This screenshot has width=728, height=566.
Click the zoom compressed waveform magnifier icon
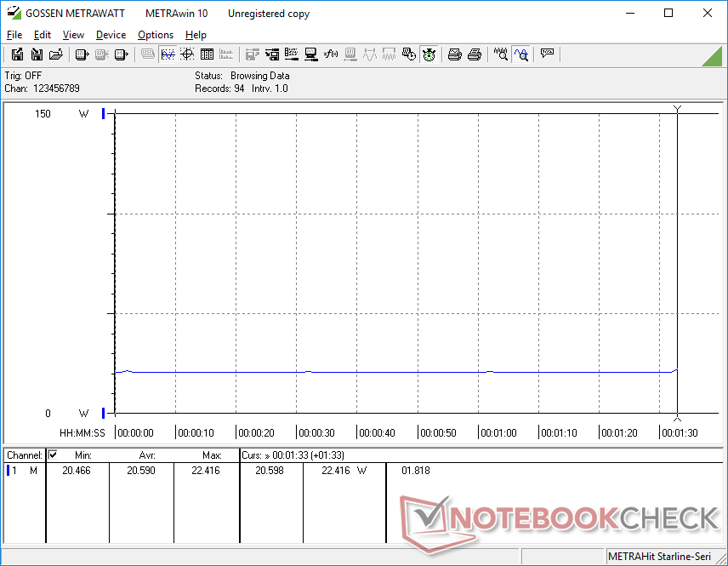click(x=500, y=54)
